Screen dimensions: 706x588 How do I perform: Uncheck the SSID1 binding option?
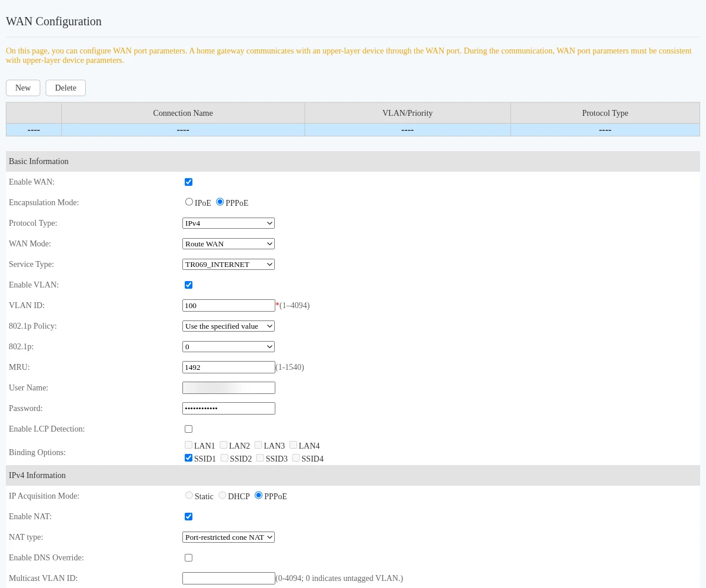[188, 457]
